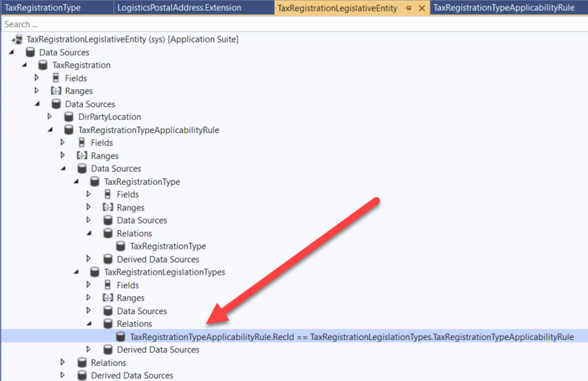Select the TaxRegistrationLegislativeEntity (sys) root node

coord(132,40)
